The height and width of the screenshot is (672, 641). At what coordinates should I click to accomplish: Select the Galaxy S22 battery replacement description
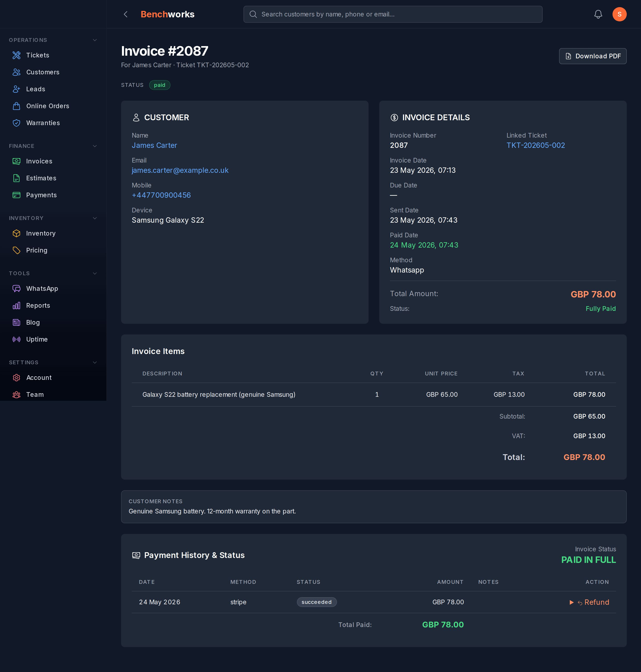(x=219, y=395)
